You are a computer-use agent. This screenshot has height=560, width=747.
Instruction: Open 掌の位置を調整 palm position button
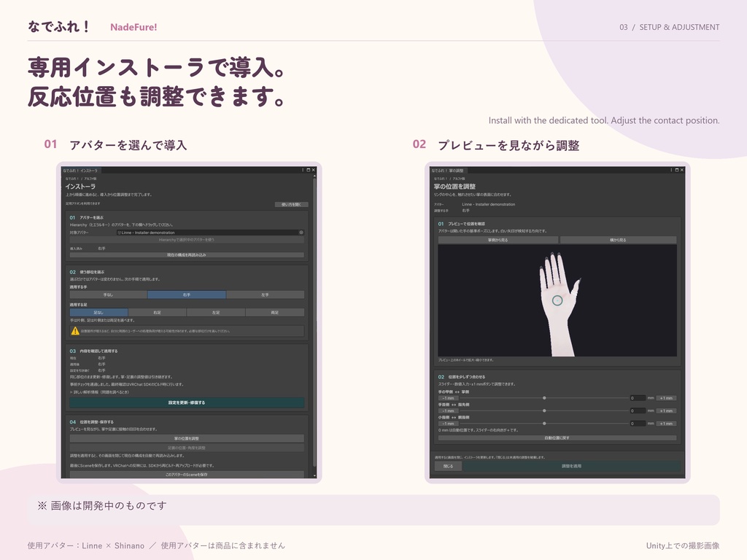coord(187,438)
